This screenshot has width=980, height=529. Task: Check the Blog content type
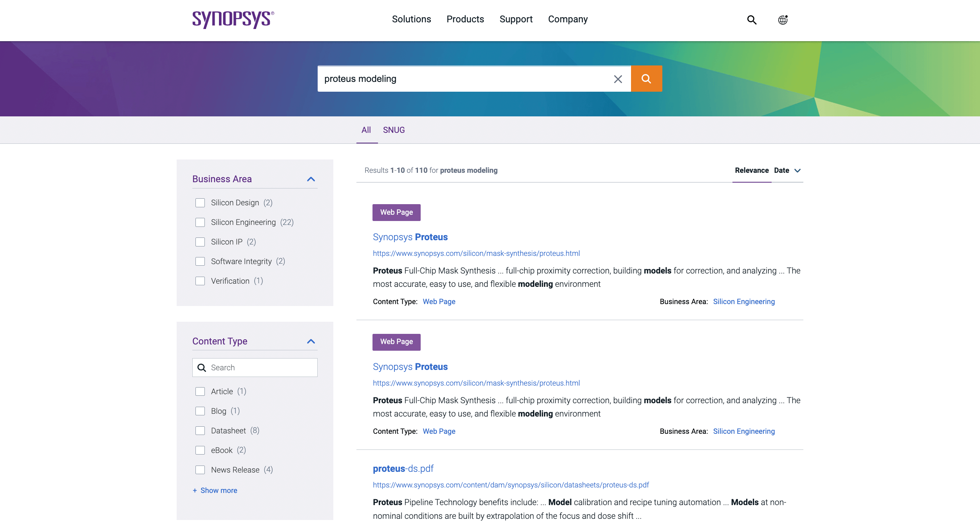tap(200, 411)
